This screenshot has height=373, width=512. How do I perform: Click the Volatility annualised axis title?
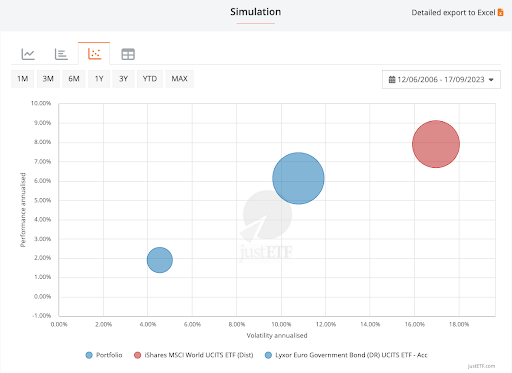pyautogui.click(x=277, y=335)
